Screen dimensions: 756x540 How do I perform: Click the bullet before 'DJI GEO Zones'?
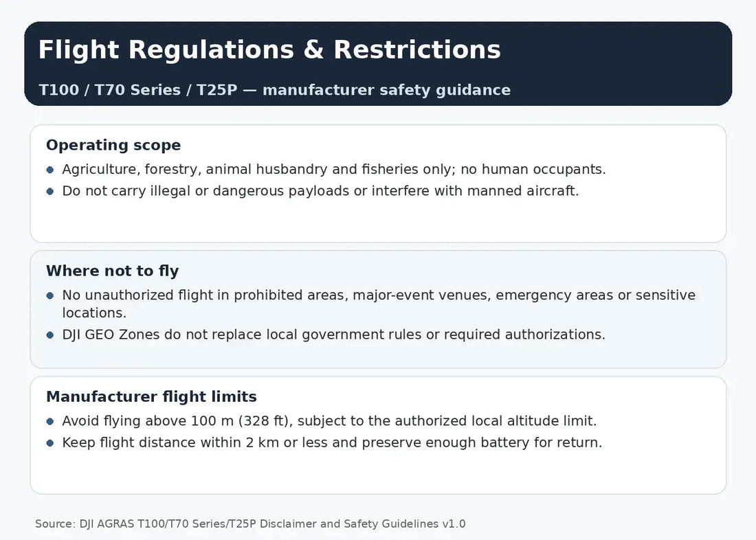coord(50,335)
